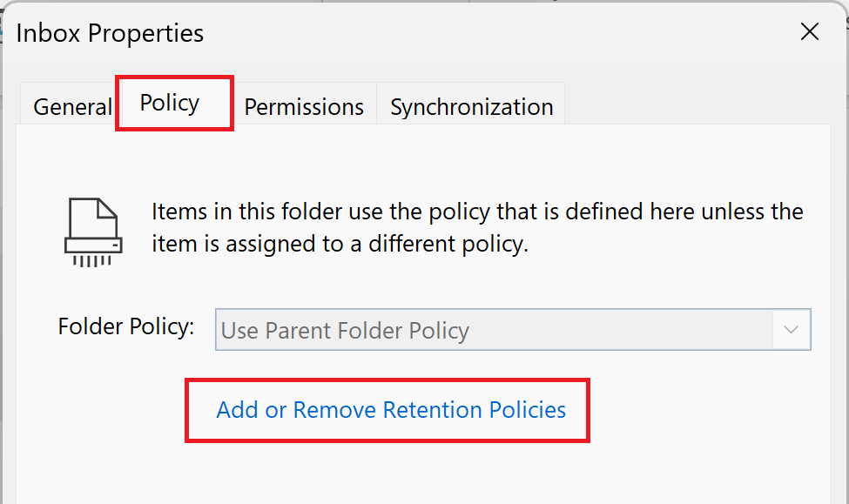Image resolution: width=849 pixels, height=504 pixels.
Task: Go to the Synchronization tab
Action: point(471,107)
